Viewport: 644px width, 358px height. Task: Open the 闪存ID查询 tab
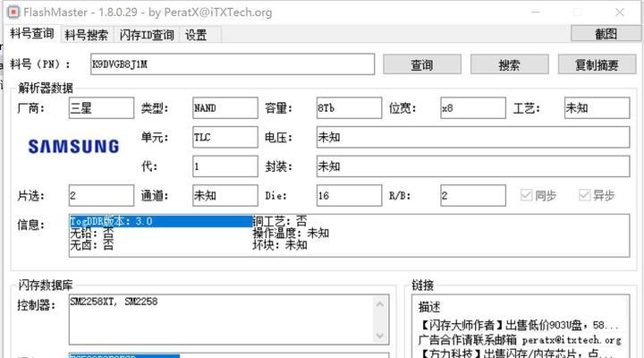[147, 35]
